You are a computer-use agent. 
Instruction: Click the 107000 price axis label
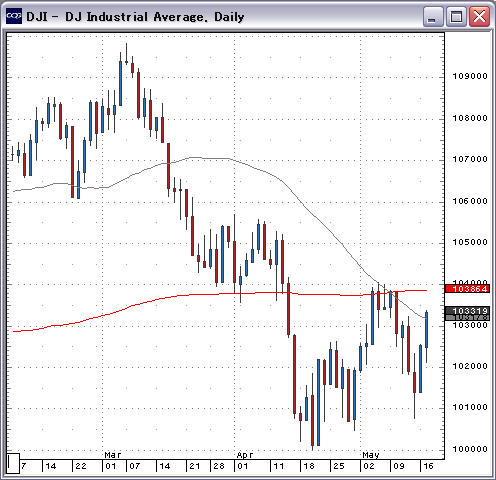(470, 159)
